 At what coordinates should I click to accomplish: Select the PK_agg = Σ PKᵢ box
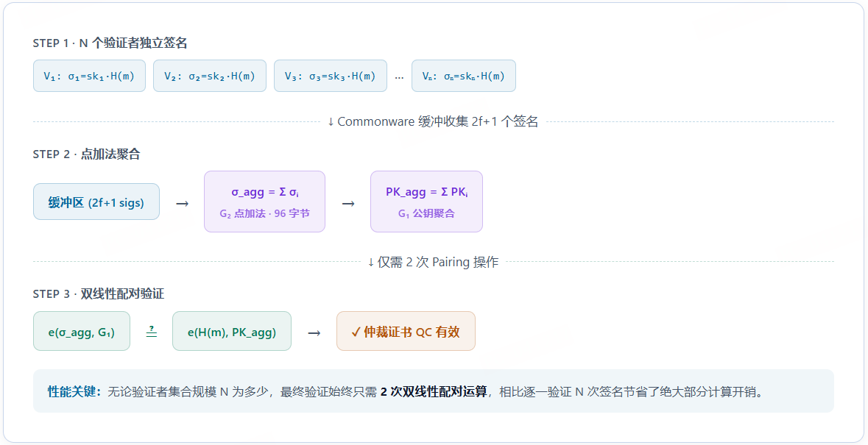tap(426, 202)
